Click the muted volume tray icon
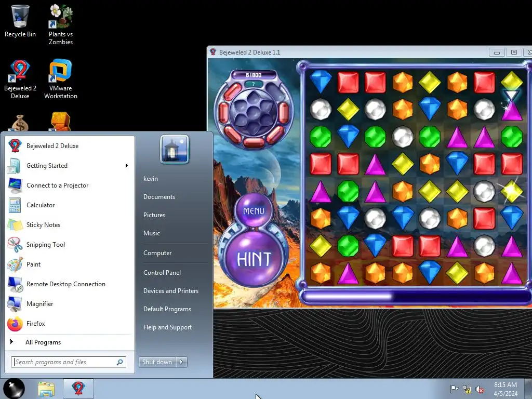This screenshot has height=399, width=532. click(480, 390)
